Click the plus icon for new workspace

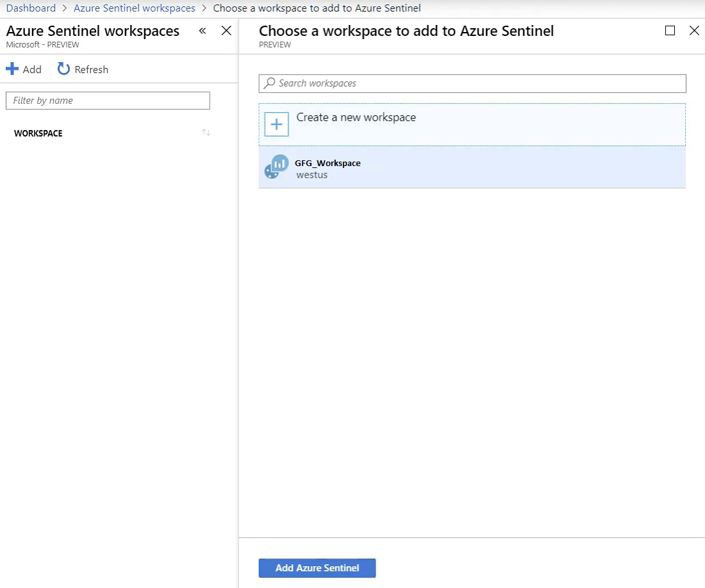click(x=277, y=124)
